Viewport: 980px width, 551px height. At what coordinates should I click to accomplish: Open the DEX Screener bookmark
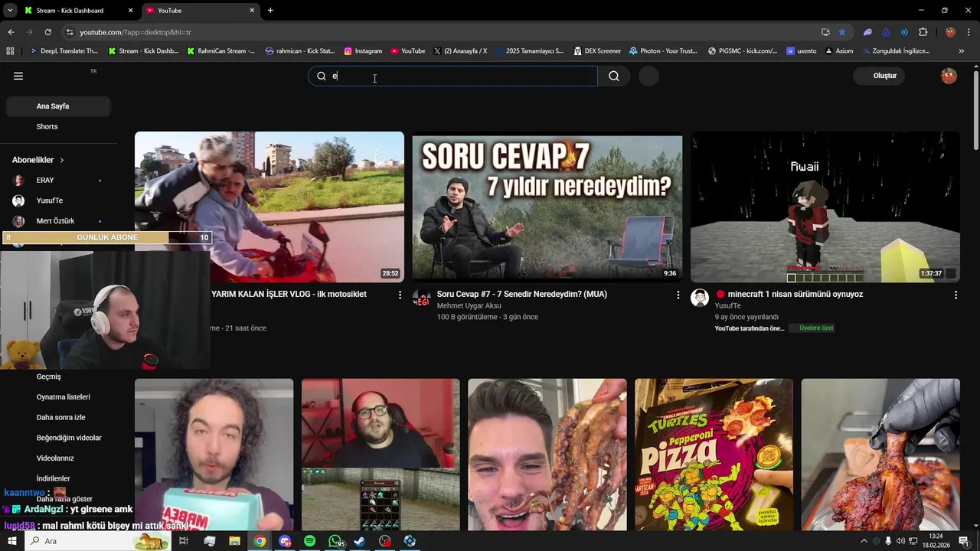(x=597, y=51)
